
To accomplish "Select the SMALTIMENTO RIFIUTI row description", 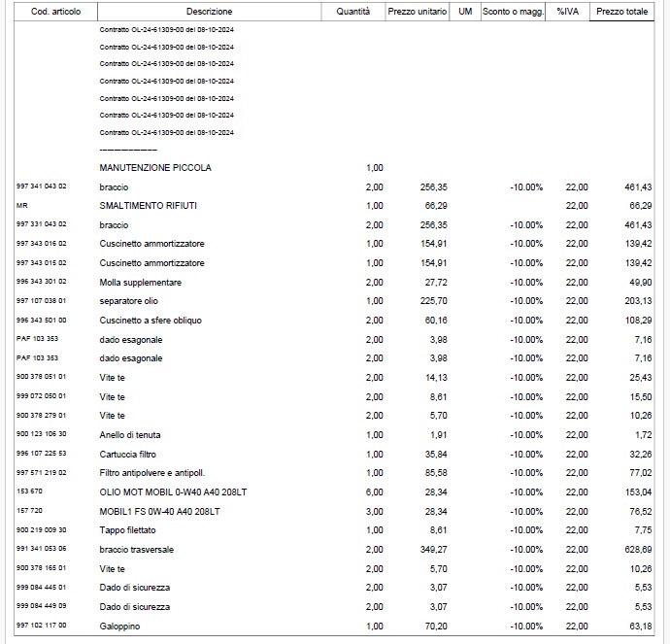I will coord(149,206).
